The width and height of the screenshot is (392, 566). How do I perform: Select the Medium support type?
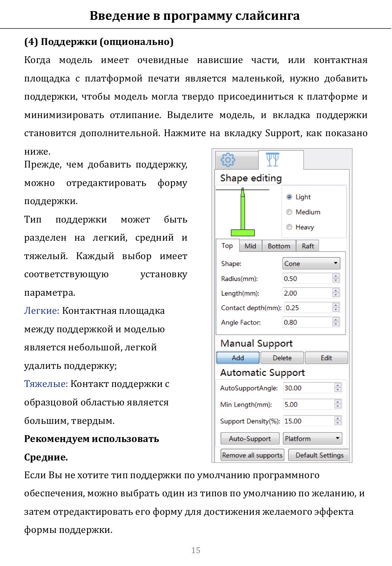point(303,212)
